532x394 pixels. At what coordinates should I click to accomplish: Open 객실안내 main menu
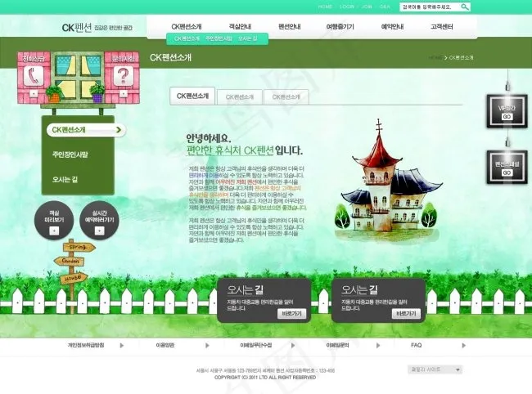pyautogui.click(x=240, y=26)
